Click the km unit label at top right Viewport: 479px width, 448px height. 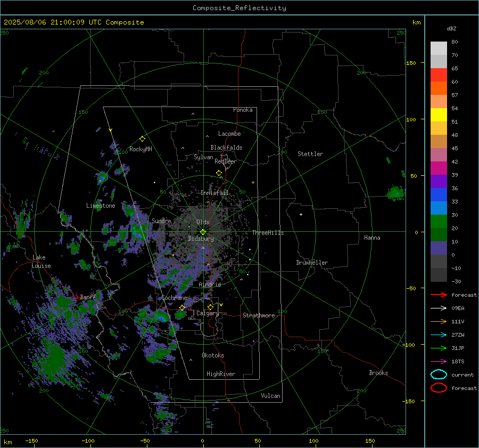tap(416, 22)
